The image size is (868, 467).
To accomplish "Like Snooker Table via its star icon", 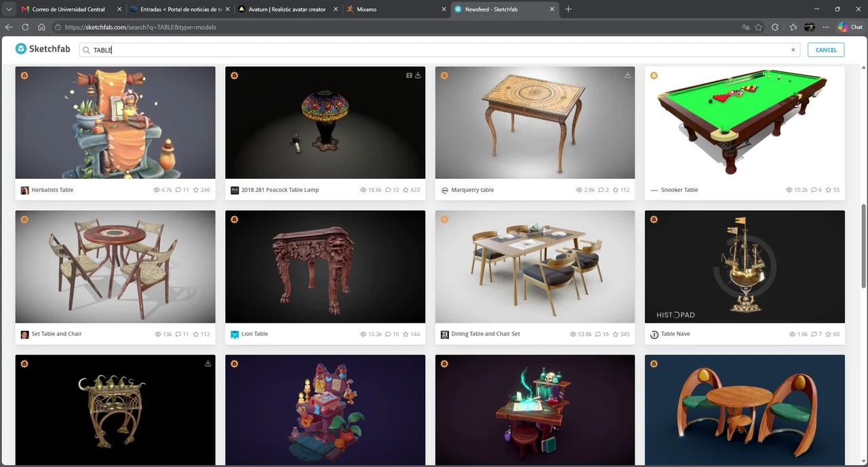I will pos(828,190).
